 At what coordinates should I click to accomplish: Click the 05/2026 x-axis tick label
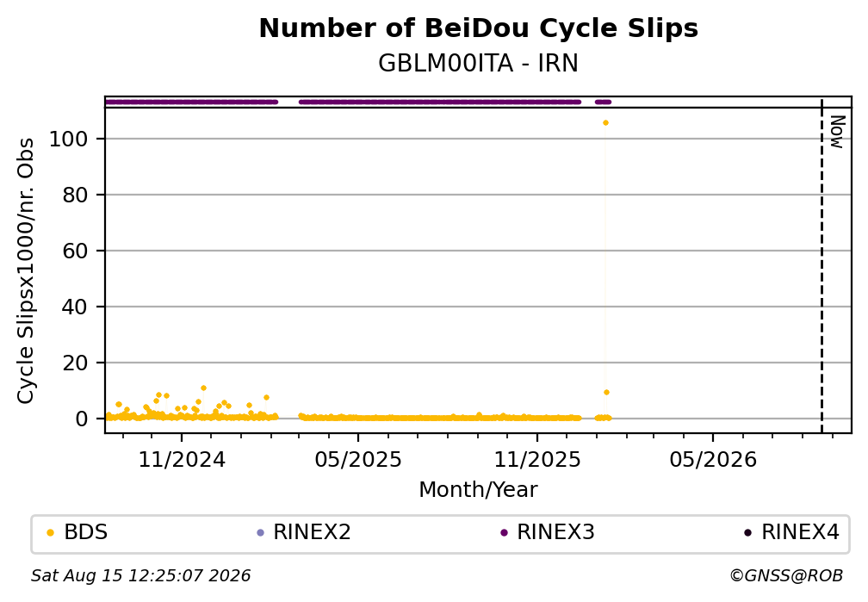pyautogui.click(x=713, y=460)
